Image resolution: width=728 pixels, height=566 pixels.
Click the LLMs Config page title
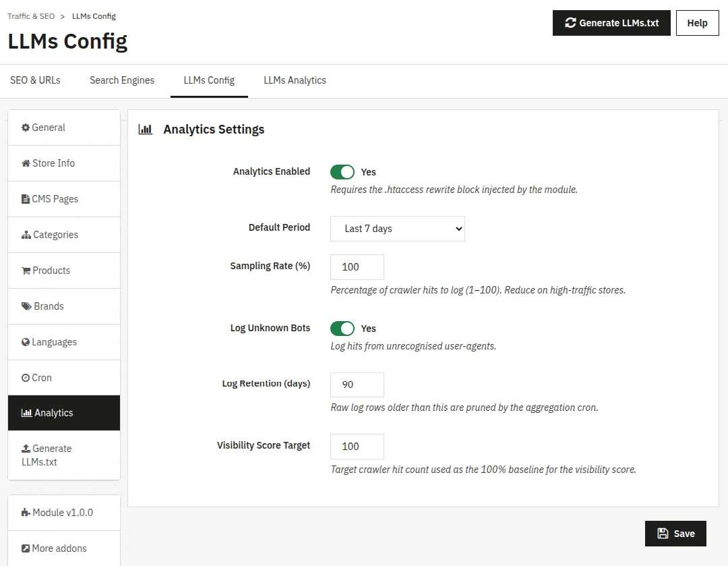[67, 41]
